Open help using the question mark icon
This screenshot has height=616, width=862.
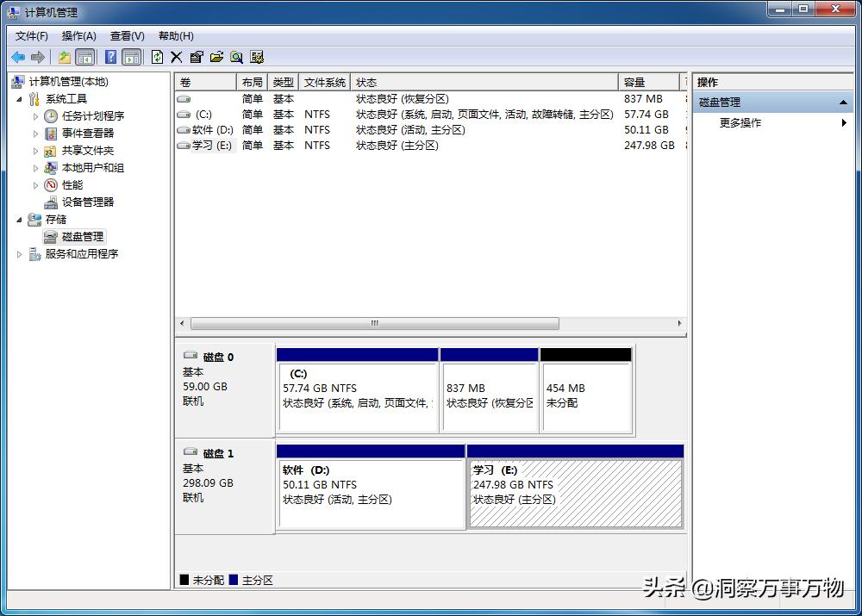click(x=109, y=57)
